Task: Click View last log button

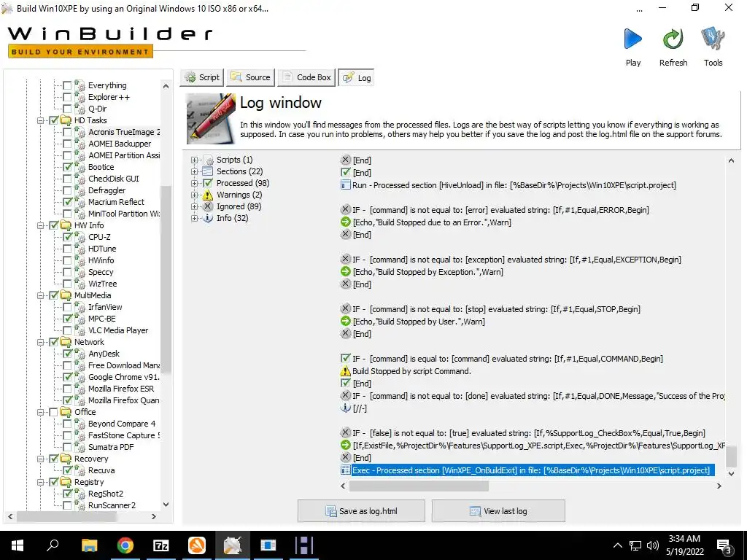Action: (x=498, y=511)
